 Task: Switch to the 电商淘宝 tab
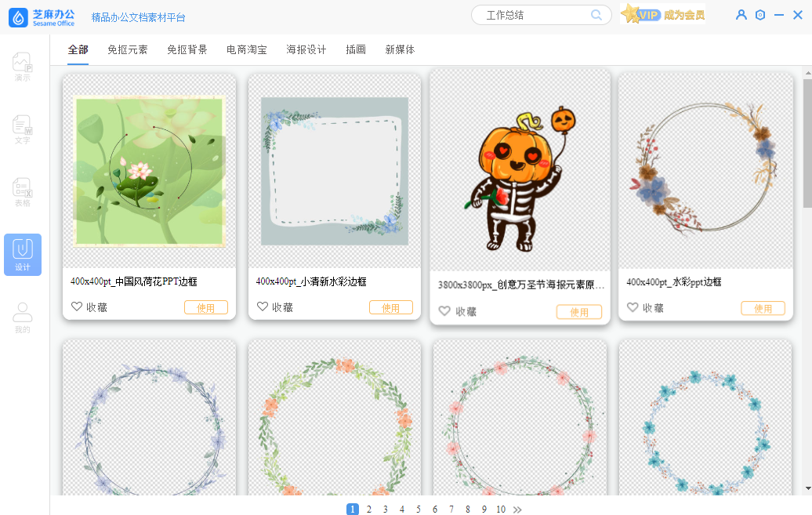point(246,49)
